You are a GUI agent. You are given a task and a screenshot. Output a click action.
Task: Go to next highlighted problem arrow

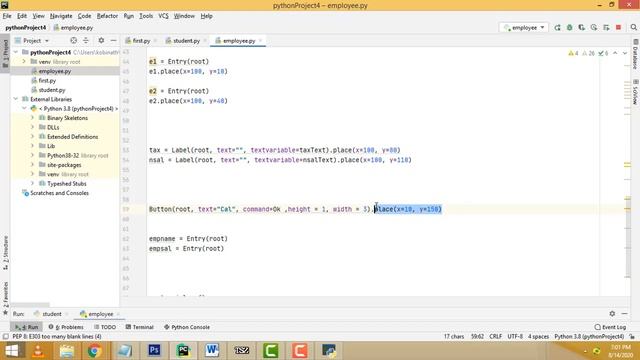pyautogui.click(x=624, y=53)
